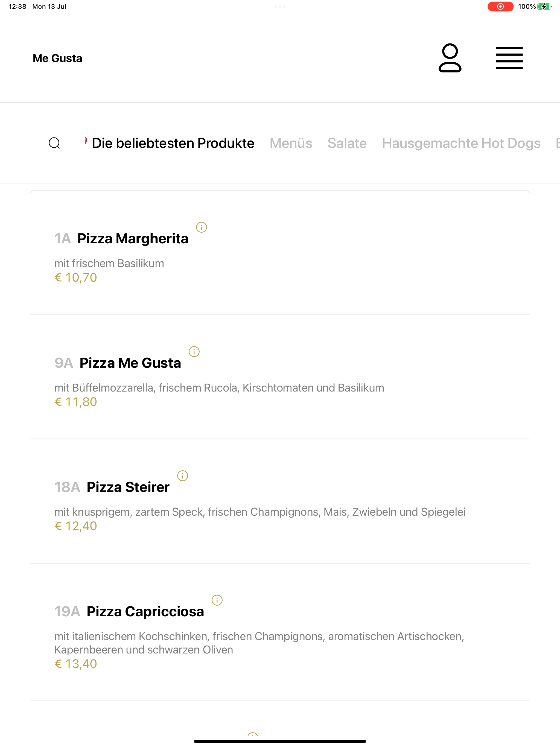560x747 pixels.
Task: Switch to the Menüs tab
Action: click(291, 143)
